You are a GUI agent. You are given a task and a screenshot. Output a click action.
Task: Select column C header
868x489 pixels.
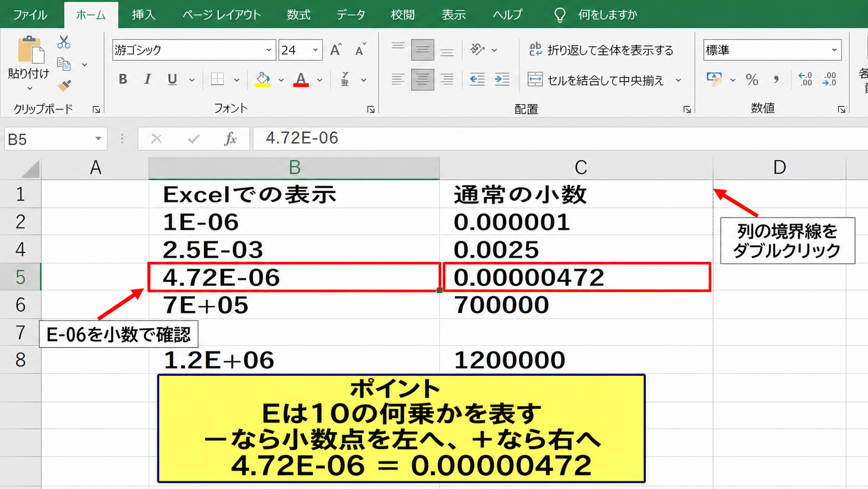pos(576,168)
